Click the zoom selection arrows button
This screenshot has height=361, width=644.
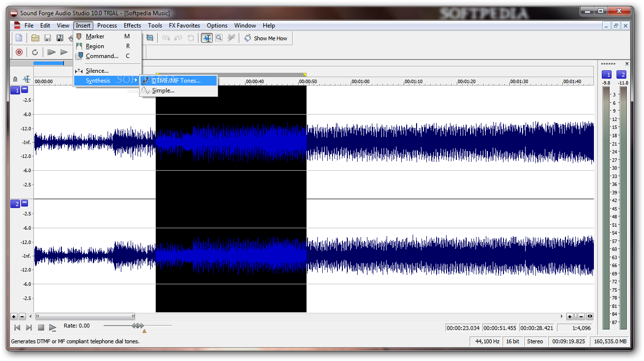click(x=589, y=317)
